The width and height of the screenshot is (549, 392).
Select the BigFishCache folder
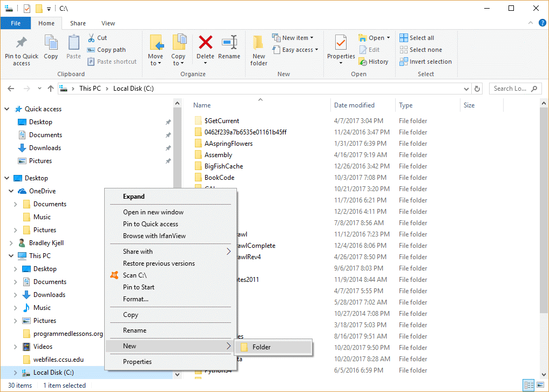pos(223,166)
